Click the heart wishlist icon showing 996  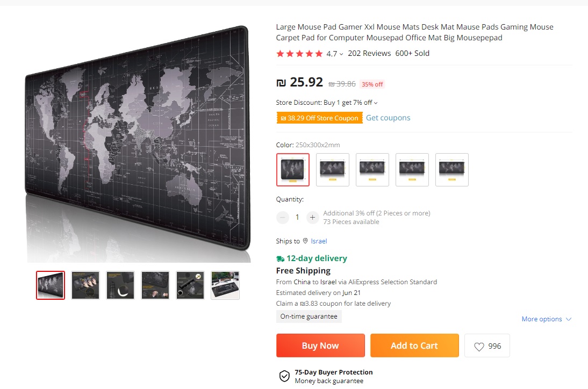click(479, 346)
